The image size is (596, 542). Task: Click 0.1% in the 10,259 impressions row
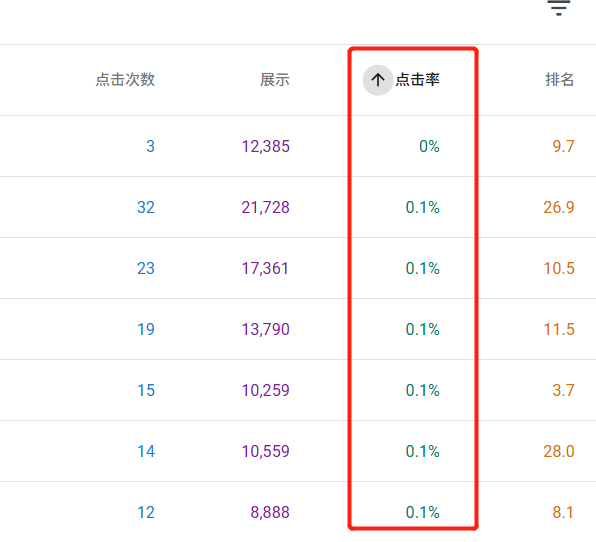[x=423, y=390]
